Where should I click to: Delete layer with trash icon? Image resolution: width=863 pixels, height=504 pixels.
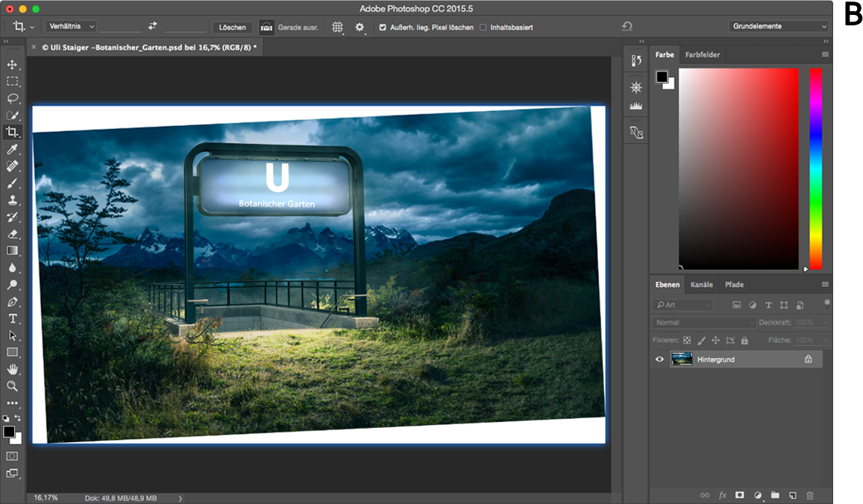tap(809, 495)
